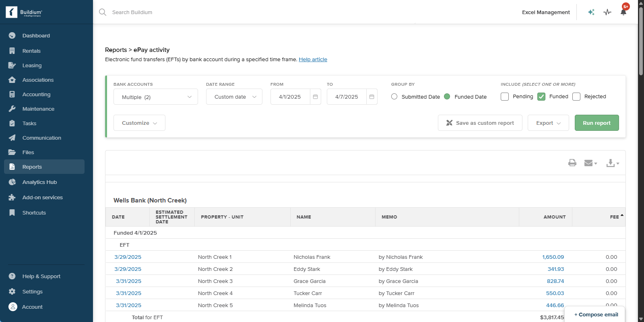
Task: Open the Help article link
Action: (x=313, y=60)
